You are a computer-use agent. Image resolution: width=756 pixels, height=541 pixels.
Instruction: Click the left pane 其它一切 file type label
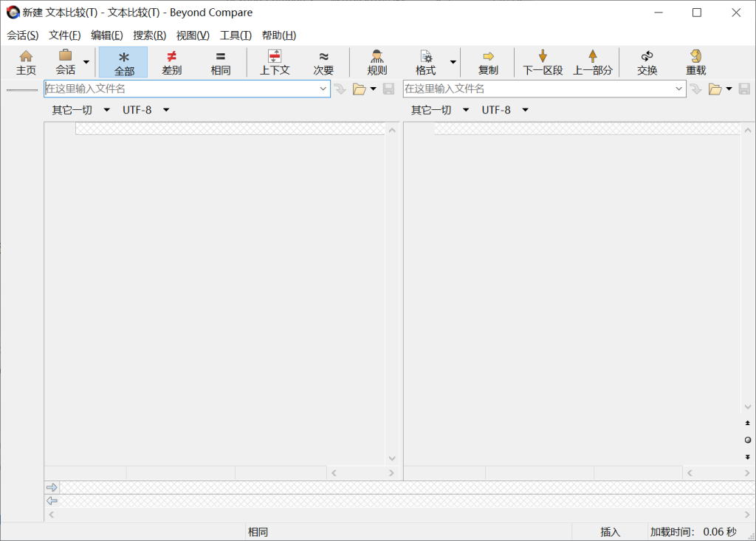[x=72, y=110]
